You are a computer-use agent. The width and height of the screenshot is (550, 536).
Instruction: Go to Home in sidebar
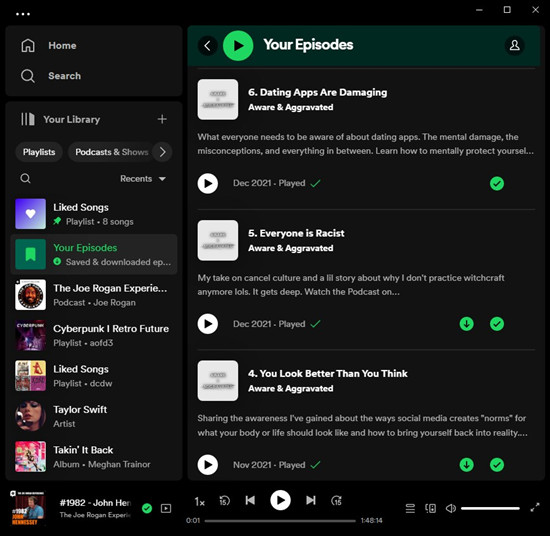(x=49, y=45)
